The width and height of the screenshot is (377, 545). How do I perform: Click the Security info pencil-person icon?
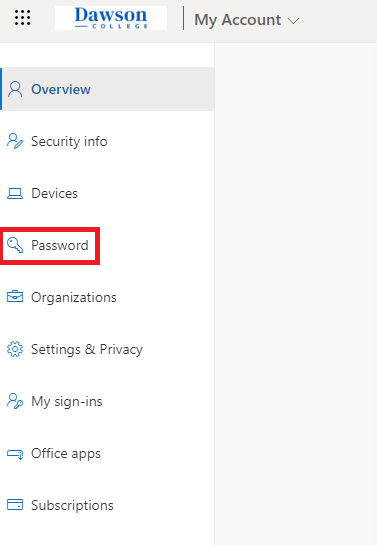[15, 141]
